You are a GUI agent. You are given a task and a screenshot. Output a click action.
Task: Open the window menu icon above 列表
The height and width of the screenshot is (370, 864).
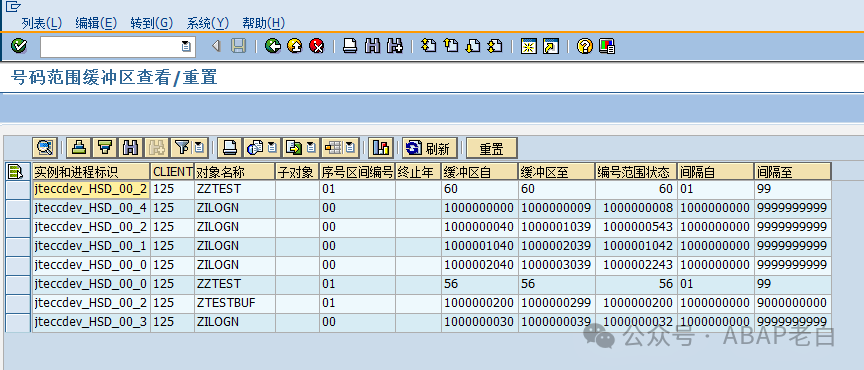[x=13, y=7]
